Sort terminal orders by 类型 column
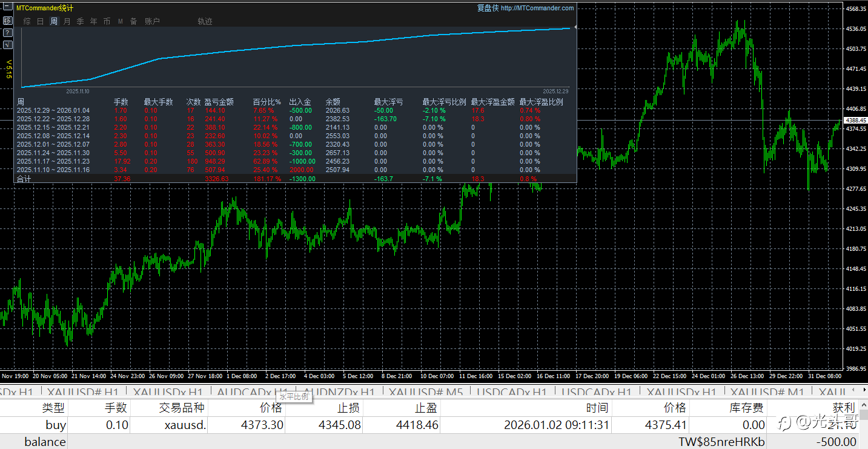Screen dimensions: 868x449 click(53, 408)
